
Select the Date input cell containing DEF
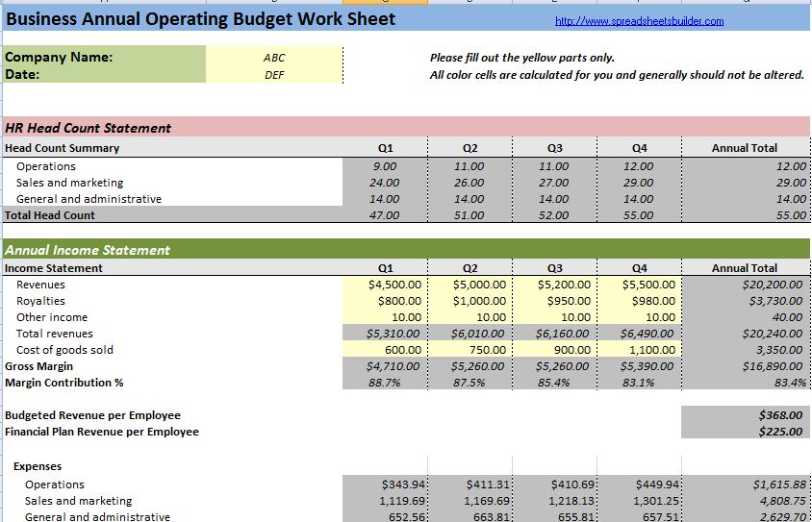[x=274, y=74]
